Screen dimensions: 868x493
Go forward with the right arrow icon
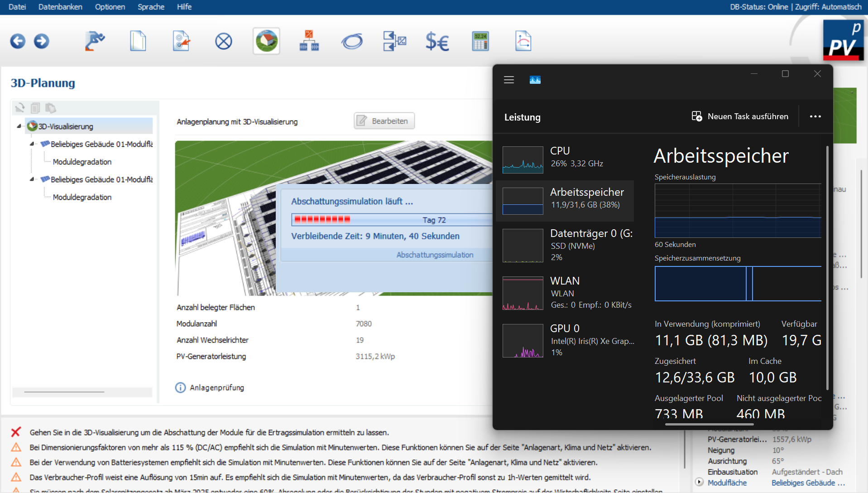point(41,41)
